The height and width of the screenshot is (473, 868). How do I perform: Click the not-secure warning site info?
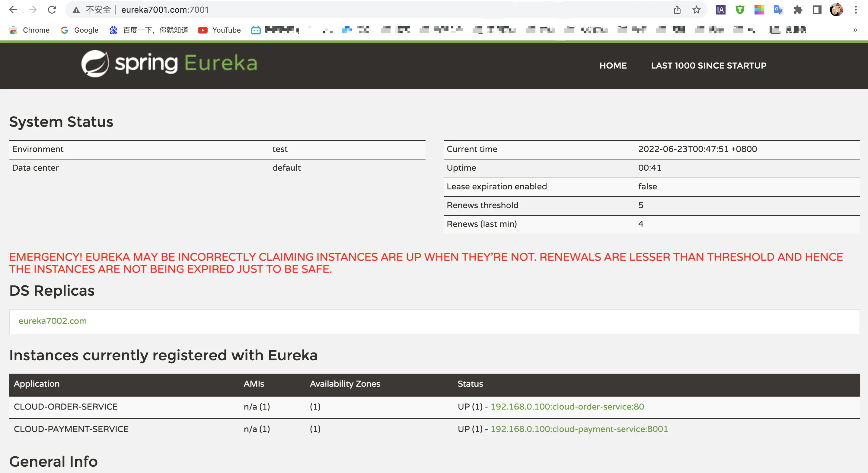92,10
